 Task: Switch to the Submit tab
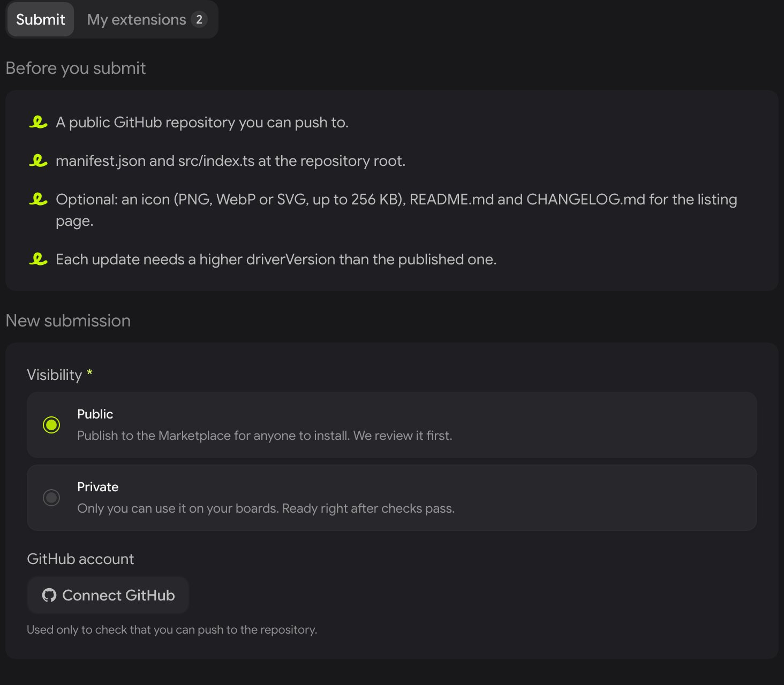click(x=40, y=19)
